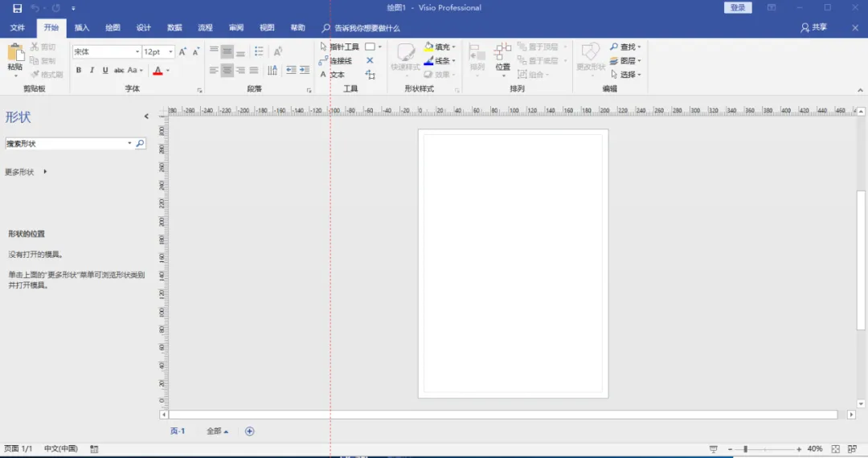Click the 40% zoom level
This screenshot has width=868, height=458.
pyautogui.click(x=815, y=449)
